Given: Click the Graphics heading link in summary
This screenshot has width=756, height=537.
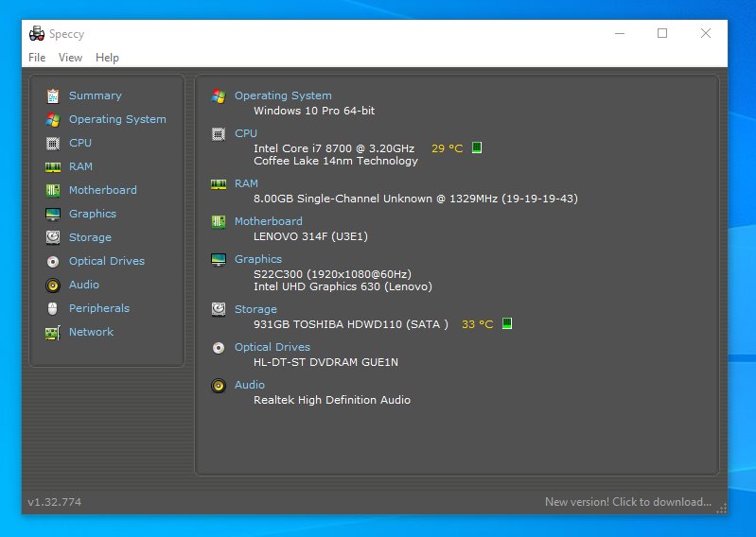Looking at the screenshot, I should [x=258, y=259].
